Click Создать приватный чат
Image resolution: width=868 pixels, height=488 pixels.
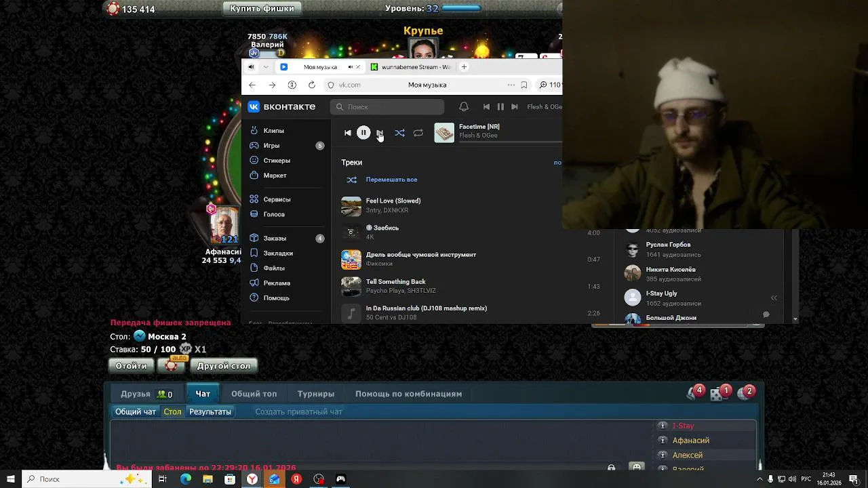(298, 411)
